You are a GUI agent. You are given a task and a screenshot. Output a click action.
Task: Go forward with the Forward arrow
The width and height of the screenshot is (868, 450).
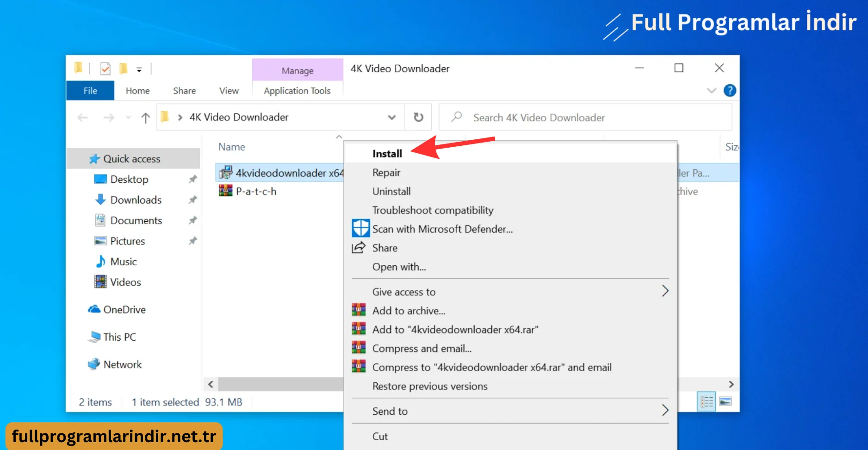[x=109, y=118]
